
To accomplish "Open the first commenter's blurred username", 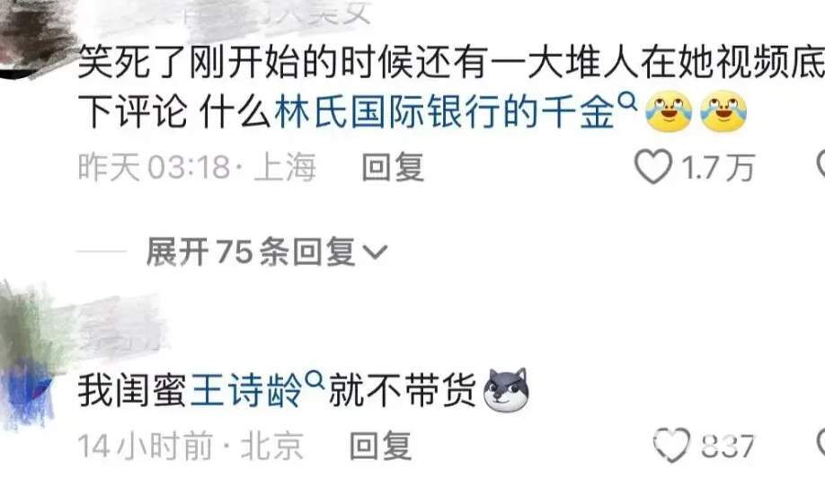I will point(232,13).
